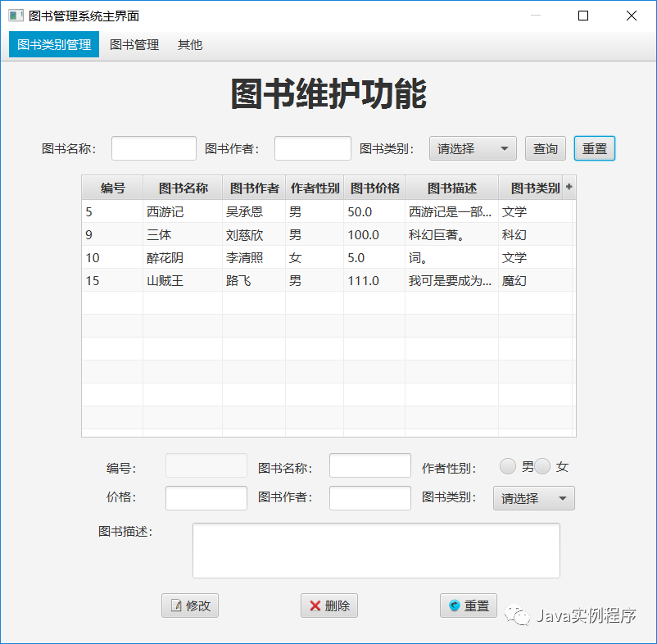The width and height of the screenshot is (657, 644).
Task: Click the top 重置 button beside 查询
Action: tap(594, 148)
